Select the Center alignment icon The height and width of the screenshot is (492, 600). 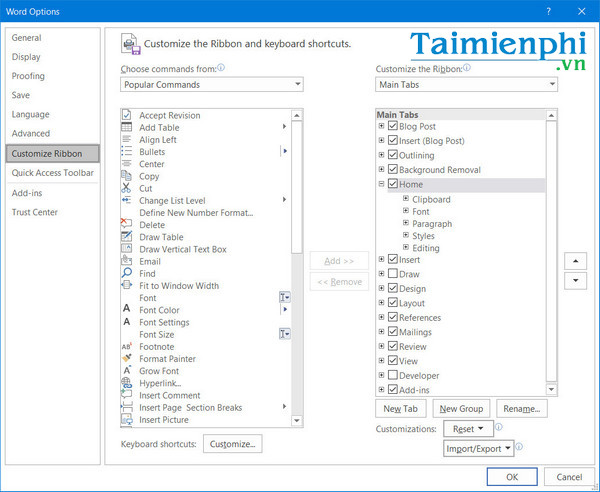coord(127,164)
